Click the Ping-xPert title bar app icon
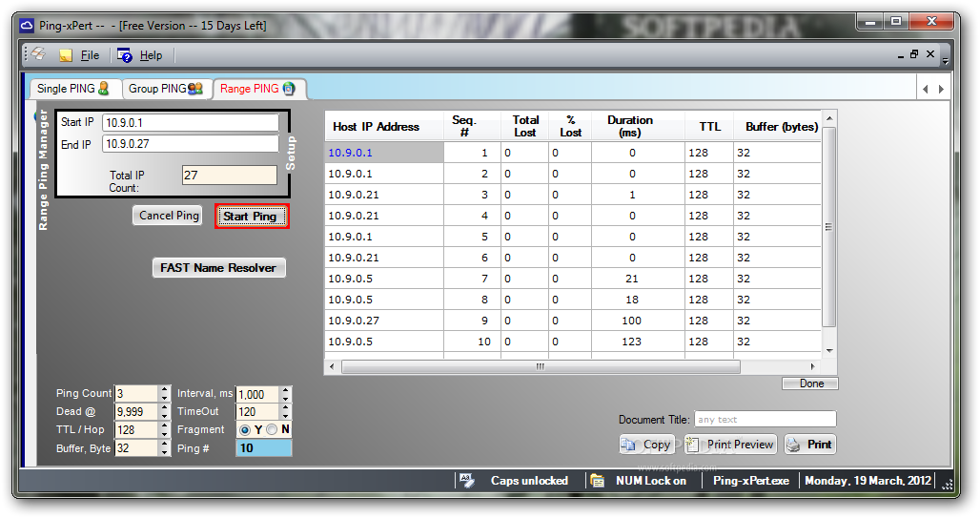980x518 pixels. click(x=27, y=26)
